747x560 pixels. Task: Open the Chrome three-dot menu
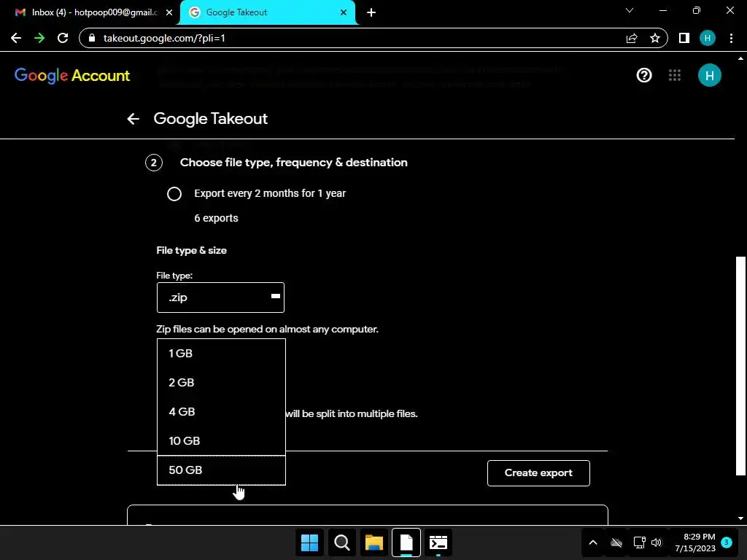point(731,38)
